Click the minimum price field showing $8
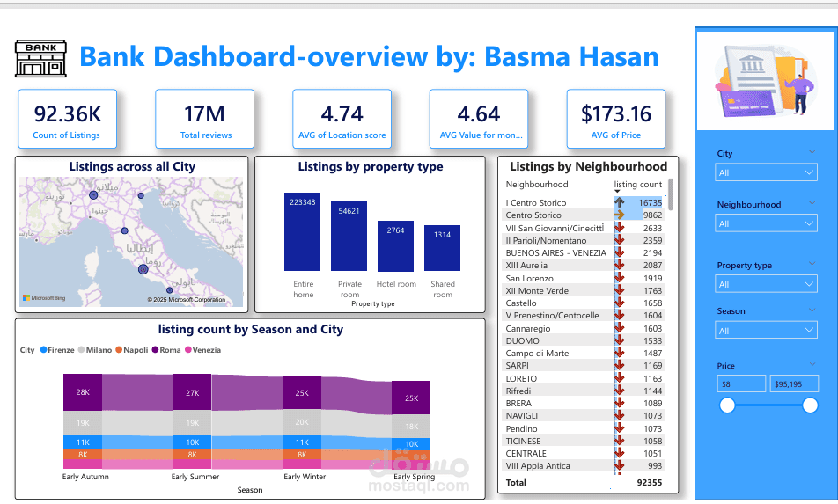The height and width of the screenshot is (504, 838). pyautogui.click(x=741, y=383)
